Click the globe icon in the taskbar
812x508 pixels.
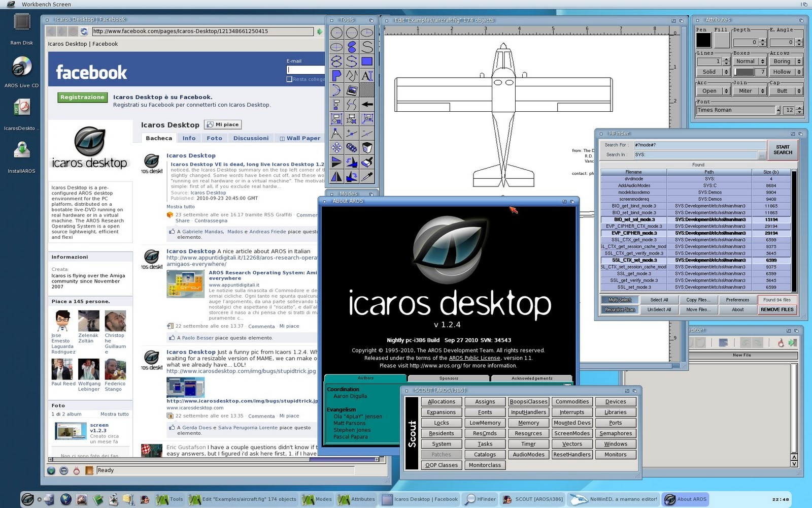[x=66, y=499]
